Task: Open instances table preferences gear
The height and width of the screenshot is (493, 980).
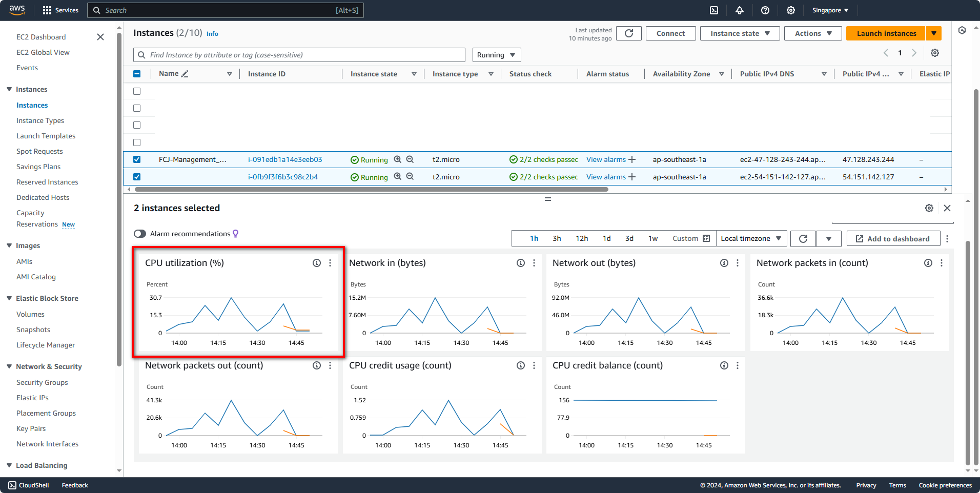Action: click(935, 53)
